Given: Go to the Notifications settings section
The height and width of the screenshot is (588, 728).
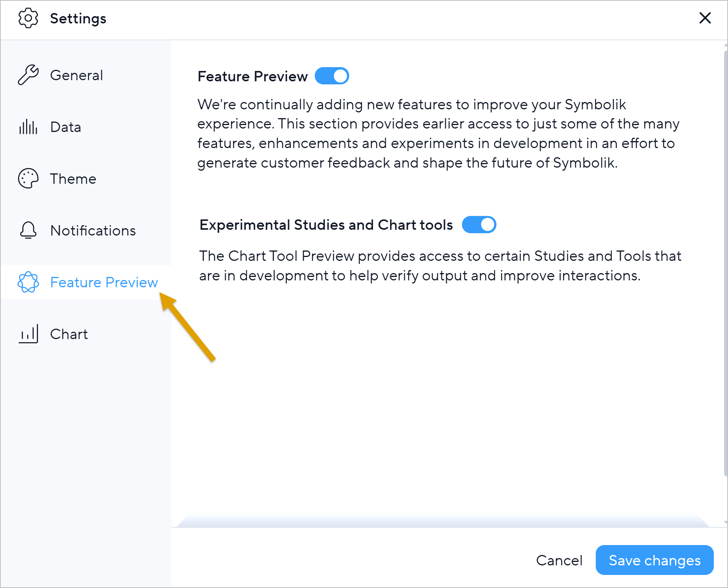Looking at the screenshot, I should click(93, 231).
